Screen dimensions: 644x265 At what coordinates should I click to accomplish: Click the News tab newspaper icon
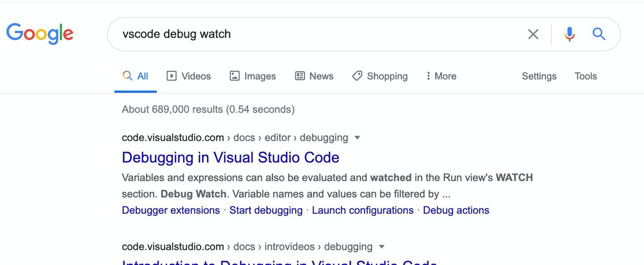click(300, 76)
